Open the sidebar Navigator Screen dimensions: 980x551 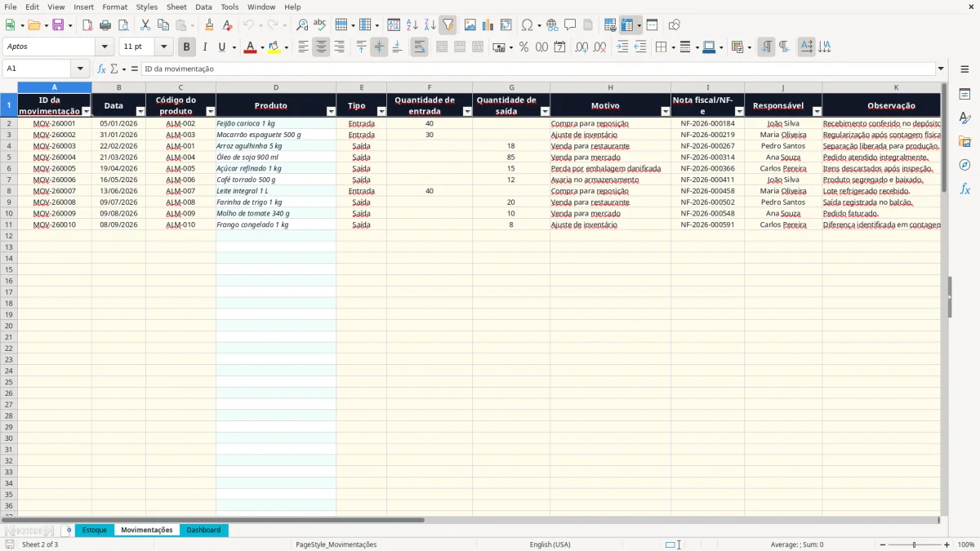click(964, 165)
